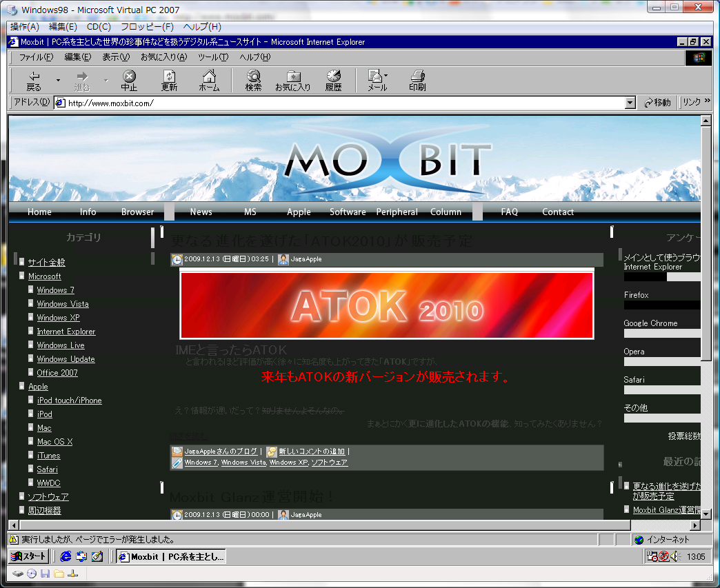Open the サイト全般 category link
This screenshot has height=588, width=720.
click(x=46, y=262)
